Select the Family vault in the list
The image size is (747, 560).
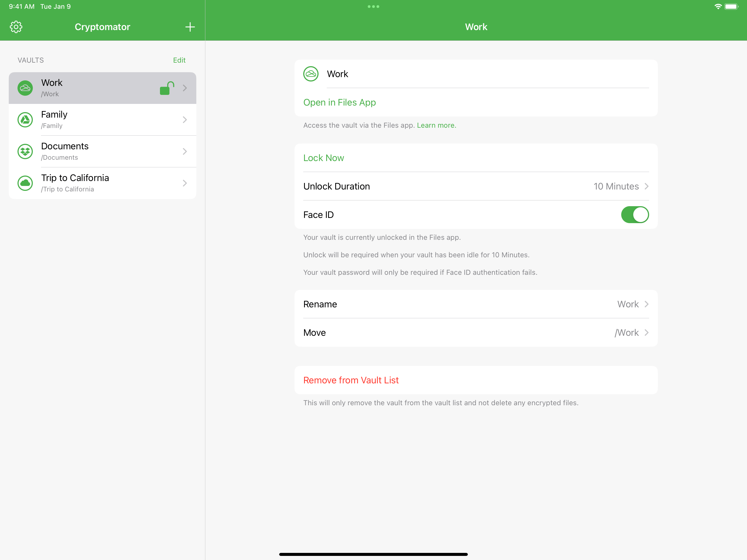click(102, 119)
